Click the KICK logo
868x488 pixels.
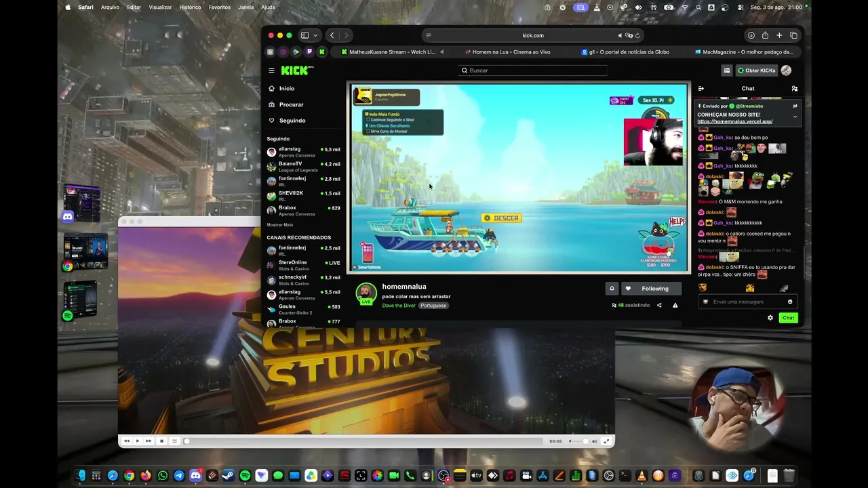(296, 70)
